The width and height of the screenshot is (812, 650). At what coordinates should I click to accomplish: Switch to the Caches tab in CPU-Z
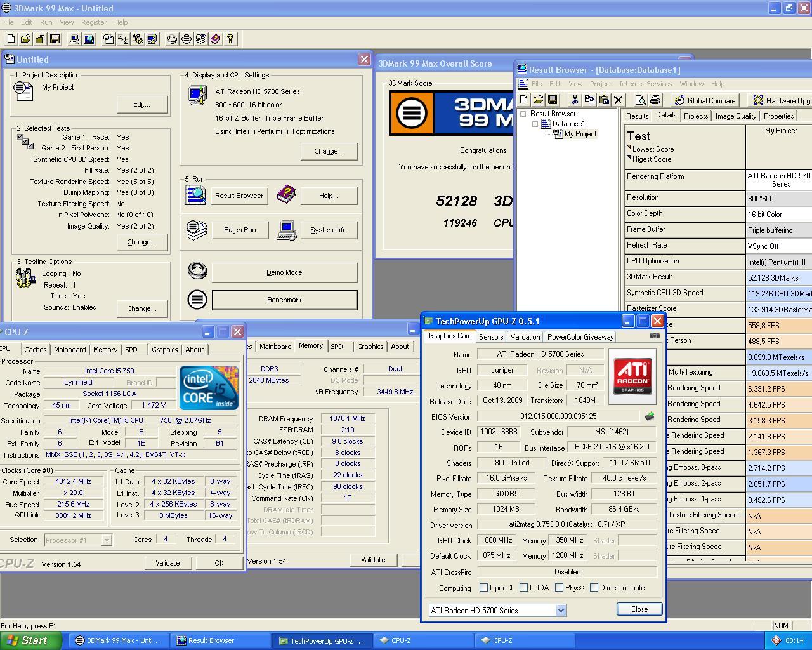(x=36, y=350)
